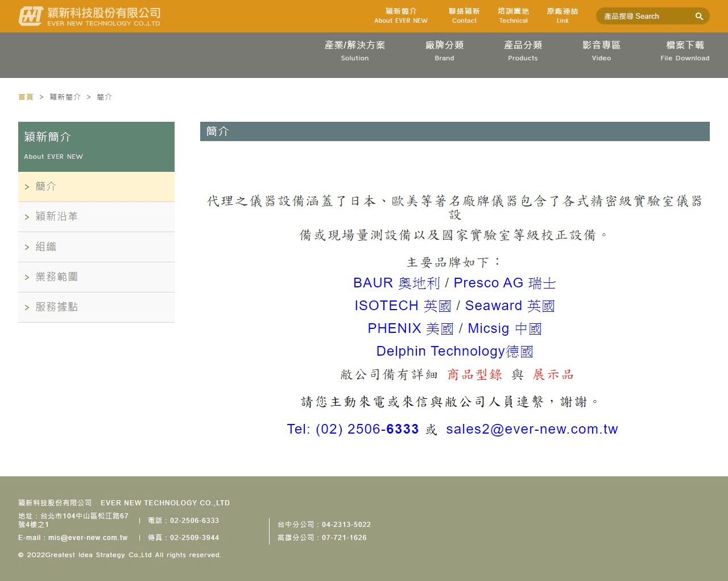Open the 檔案下載 File Download menu
Screen dimensions: 728x581
point(685,51)
